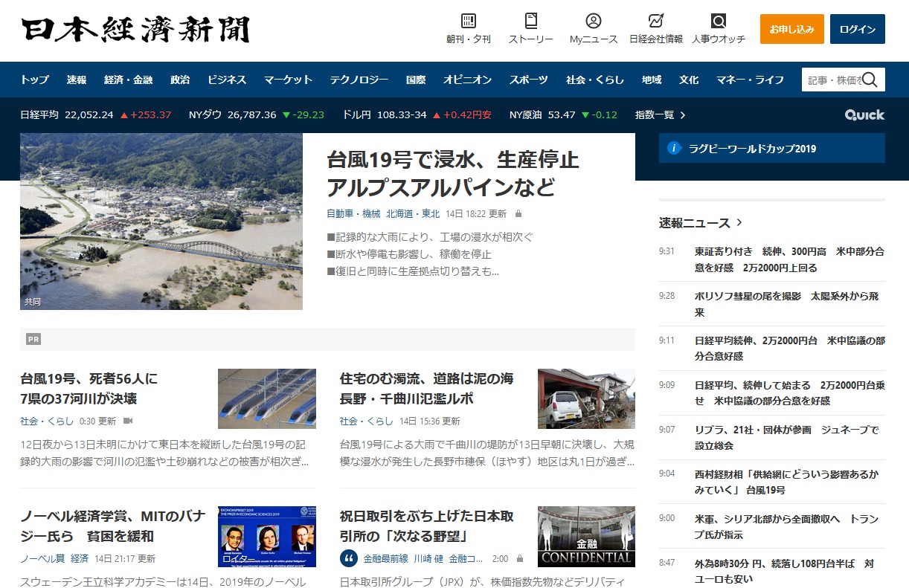Click the ログイン button

tap(857, 29)
